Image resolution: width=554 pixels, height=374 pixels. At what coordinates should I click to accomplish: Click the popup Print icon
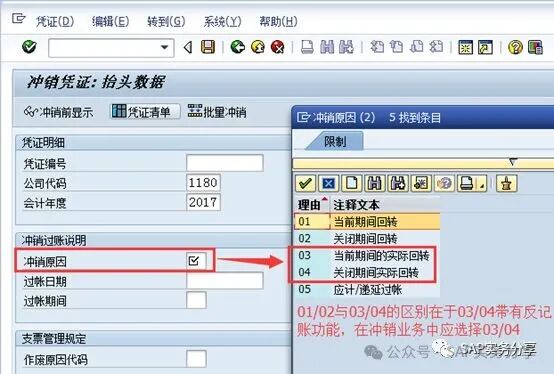(x=466, y=183)
